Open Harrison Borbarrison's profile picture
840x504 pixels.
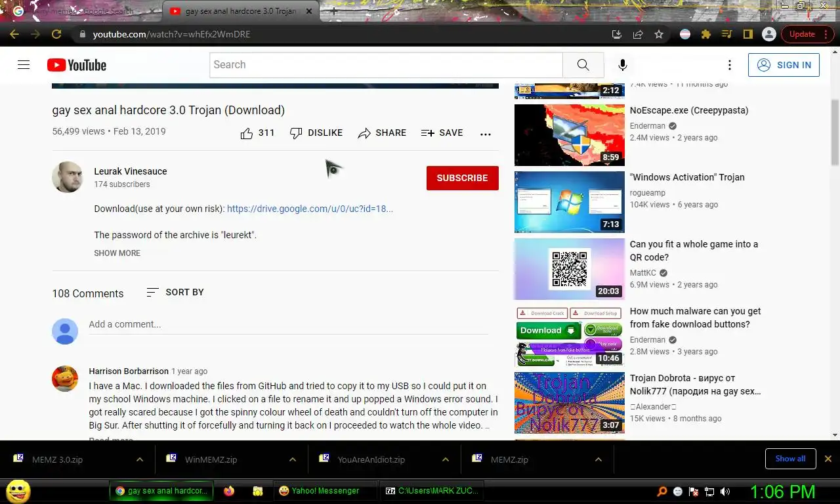coord(65,379)
